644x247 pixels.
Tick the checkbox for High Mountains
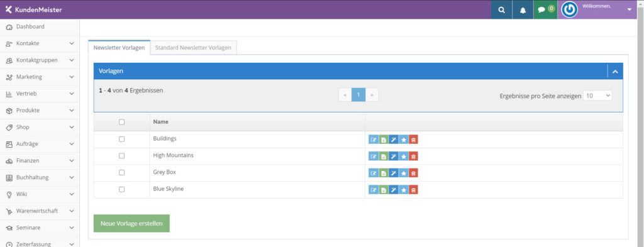point(121,156)
